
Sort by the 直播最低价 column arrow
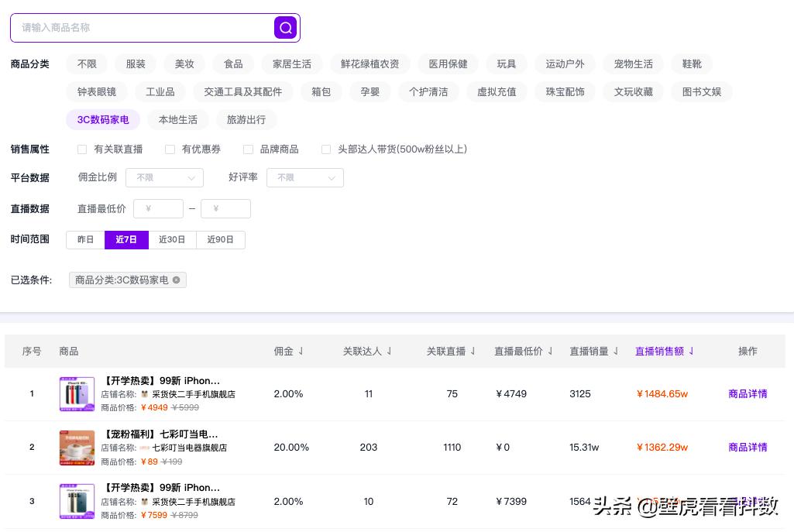pyautogui.click(x=552, y=351)
